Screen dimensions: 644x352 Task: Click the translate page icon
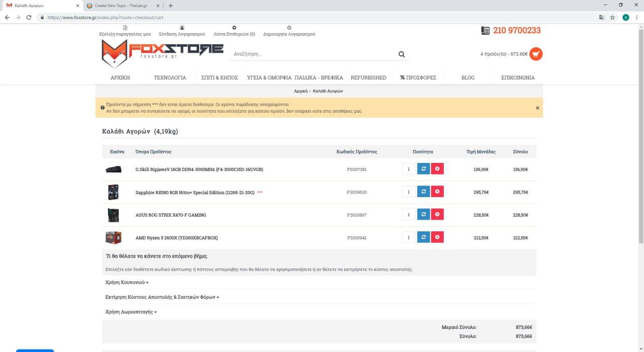click(601, 17)
